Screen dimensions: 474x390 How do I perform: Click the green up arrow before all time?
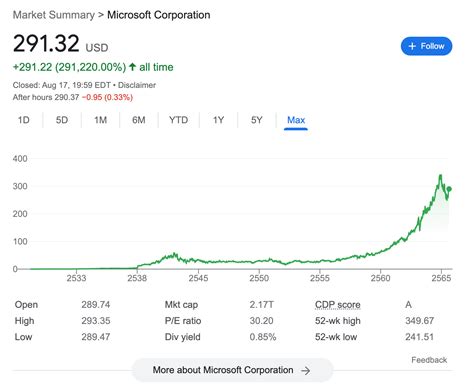click(132, 67)
